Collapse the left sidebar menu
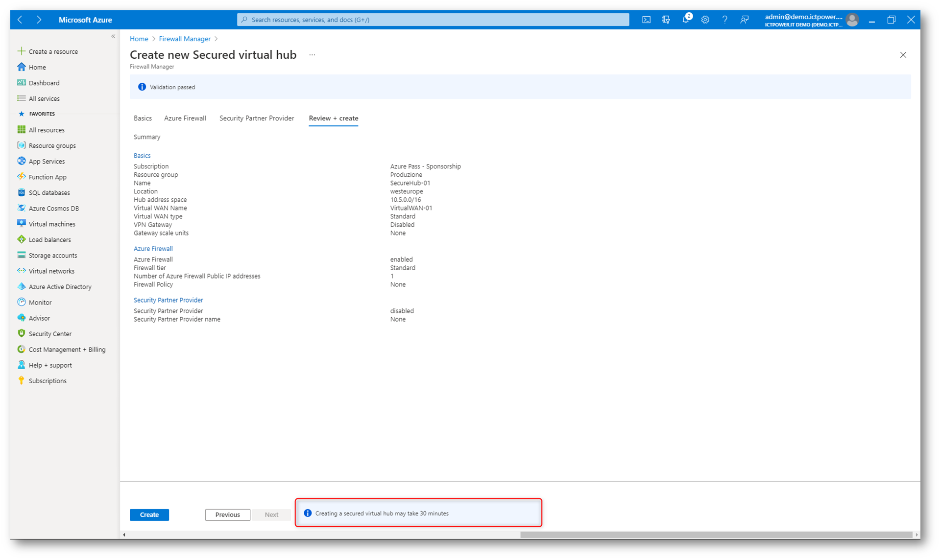The image size is (941, 560). tap(113, 36)
